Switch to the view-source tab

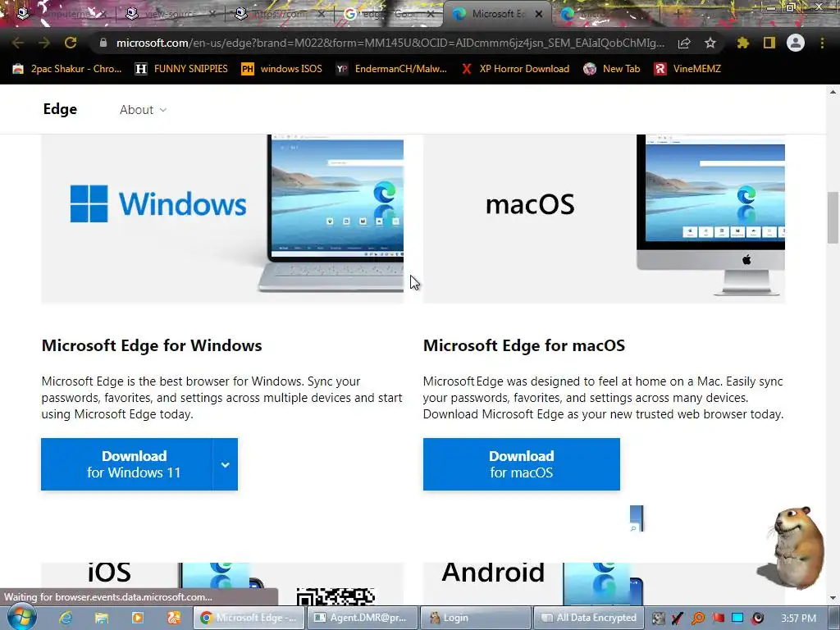point(169,14)
